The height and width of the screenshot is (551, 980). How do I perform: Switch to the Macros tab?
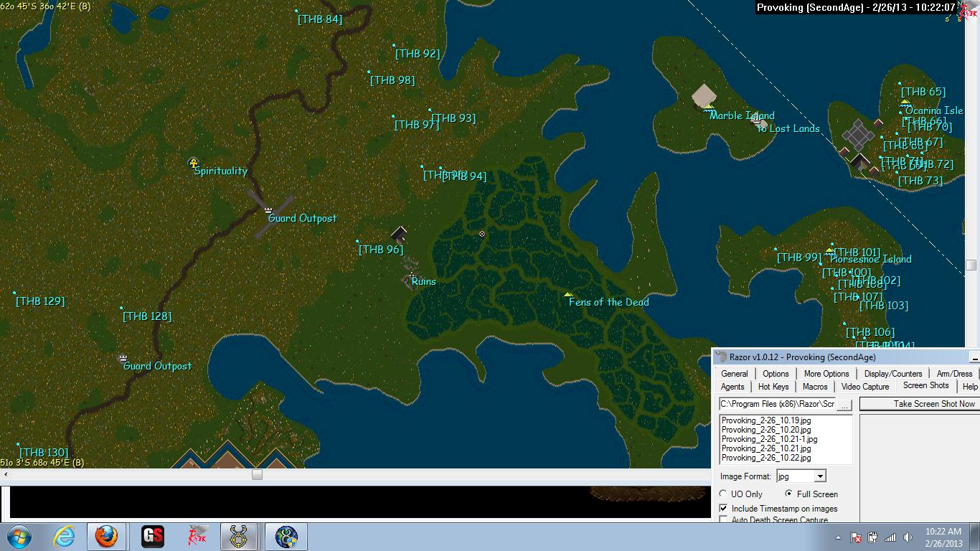(x=815, y=387)
